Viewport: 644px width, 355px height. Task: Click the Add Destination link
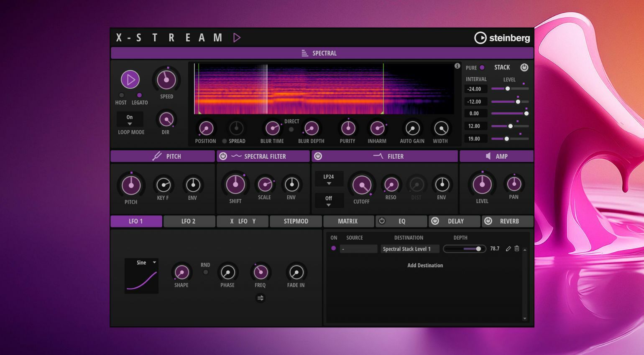tap(425, 265)
